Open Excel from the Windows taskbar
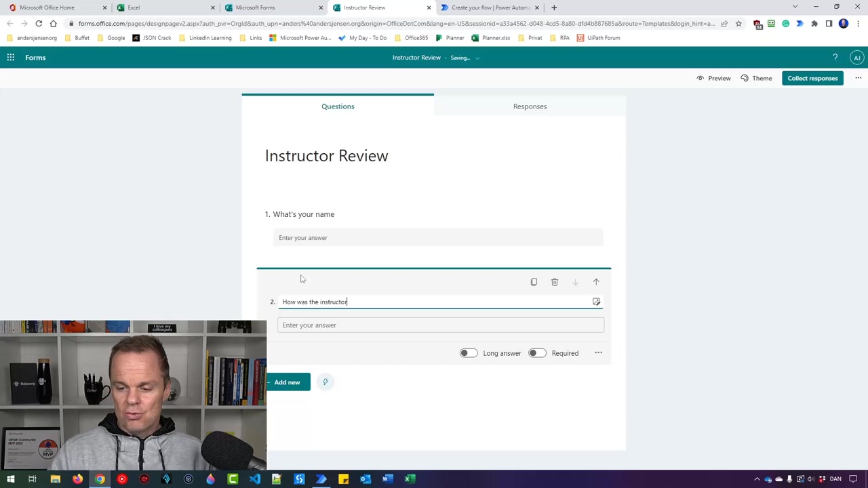This screenshot has width=868, height=488. (410, 479)
